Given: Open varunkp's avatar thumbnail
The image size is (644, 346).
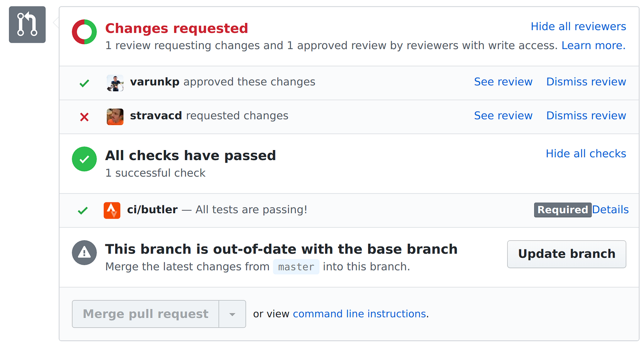Looking at the screenshot, I should 115,83.
